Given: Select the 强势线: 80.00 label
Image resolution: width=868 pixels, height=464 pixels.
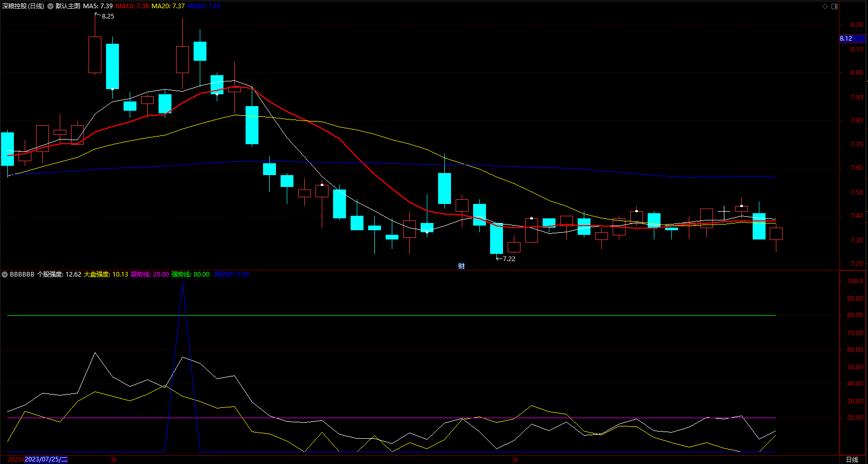Looking at the screenshot, I should (190, 274).
